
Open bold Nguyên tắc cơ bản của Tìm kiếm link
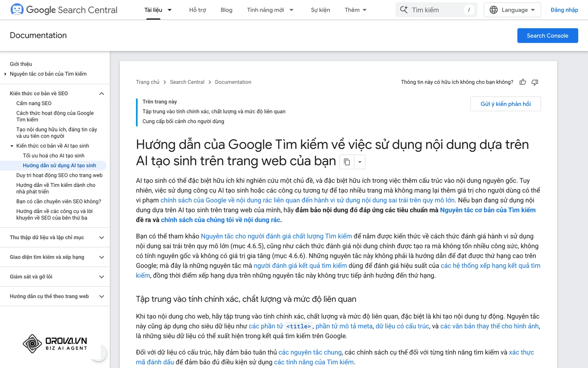click(488, 210)
